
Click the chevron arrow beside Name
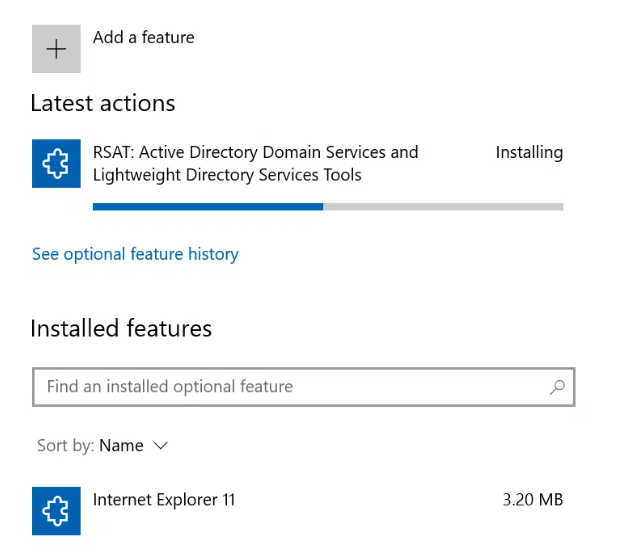160,446
